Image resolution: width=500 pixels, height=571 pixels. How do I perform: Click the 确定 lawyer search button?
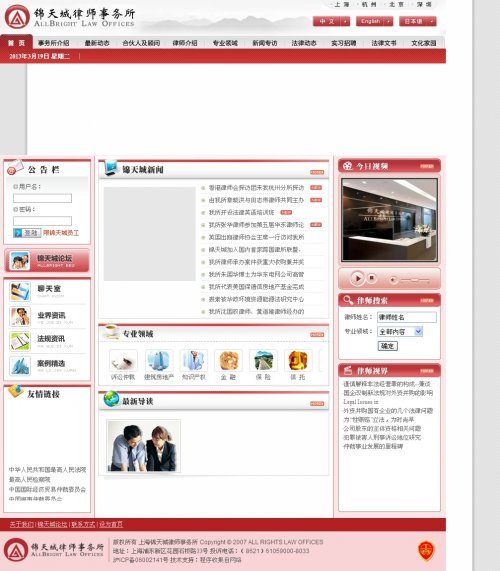[387, 346]
